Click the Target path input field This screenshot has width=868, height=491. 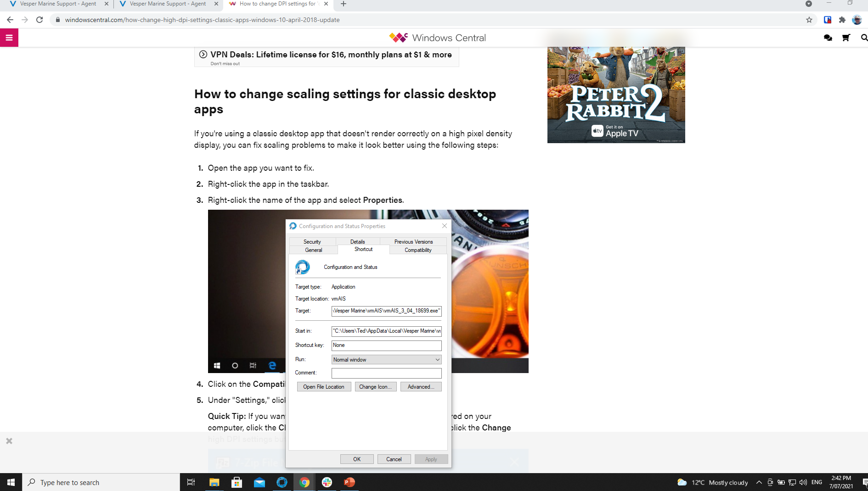(x=386, y=311)
